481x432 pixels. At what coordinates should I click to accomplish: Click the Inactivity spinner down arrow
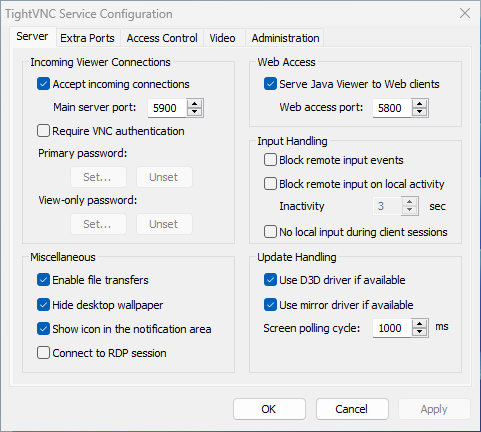pos(410,210)
